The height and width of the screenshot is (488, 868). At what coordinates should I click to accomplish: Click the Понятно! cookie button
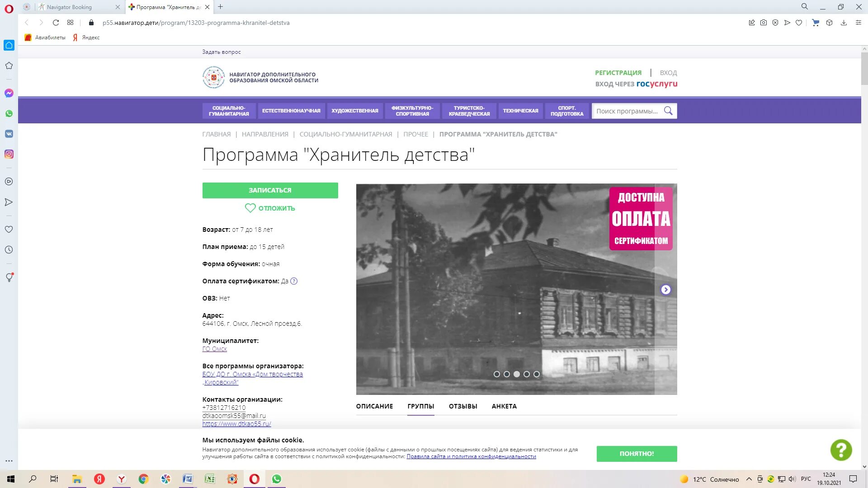point(637,454)
